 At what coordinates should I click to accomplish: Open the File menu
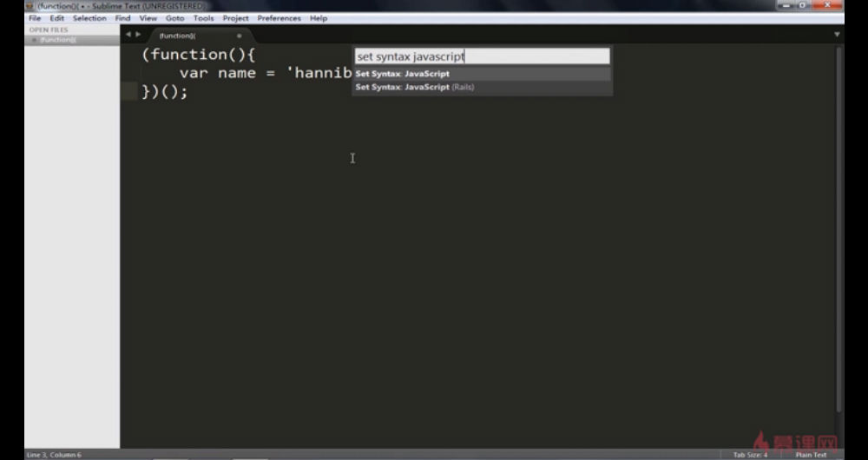(x=35, y=18)
